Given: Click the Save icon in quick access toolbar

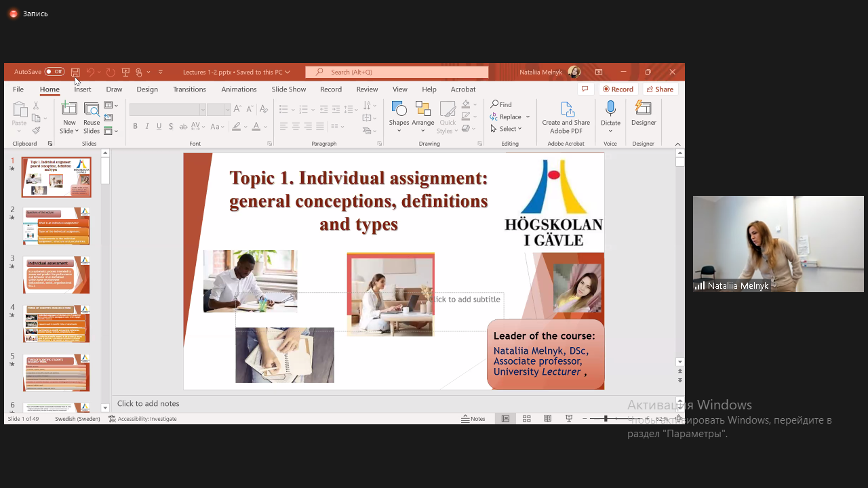Looking at the screenshot, I should click(75, 72).
